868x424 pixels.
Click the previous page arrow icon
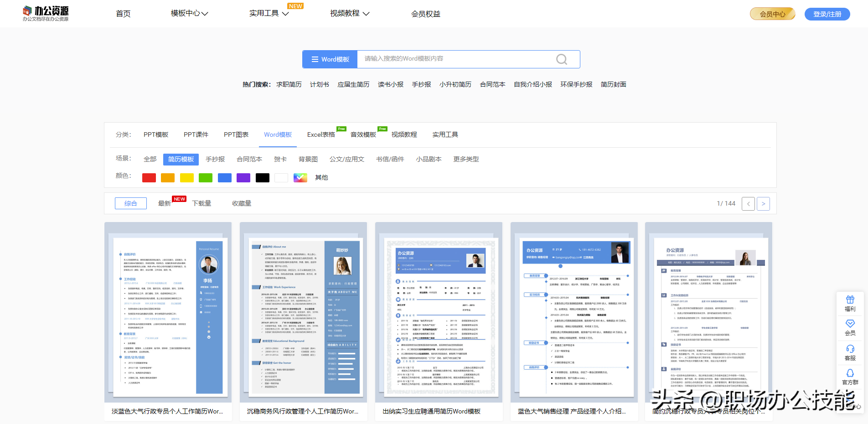(x=748, y=203)
